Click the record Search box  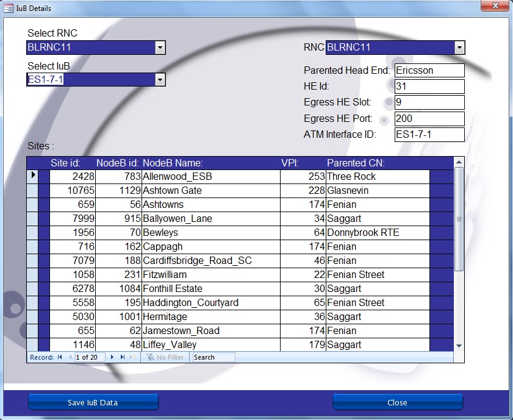(213, 357)
